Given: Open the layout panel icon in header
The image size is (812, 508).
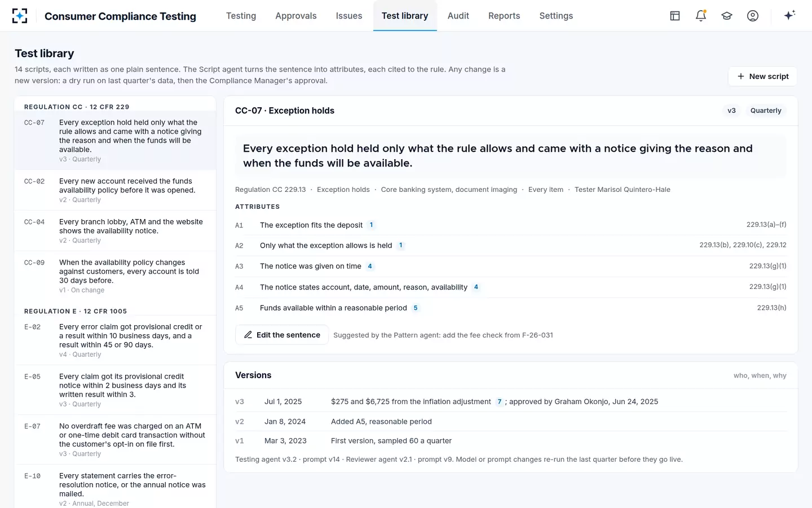Looking at the screenshot, I should [x=675, y=16].
